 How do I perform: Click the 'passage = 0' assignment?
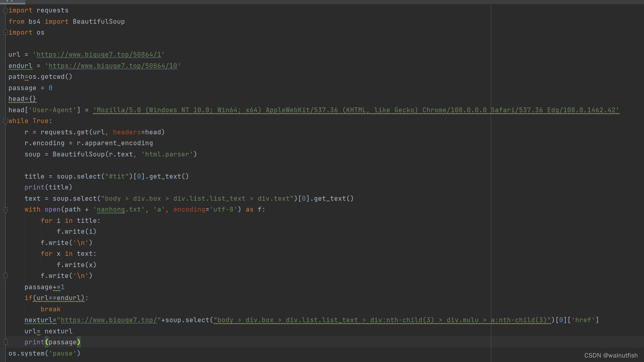click(31, 88)
